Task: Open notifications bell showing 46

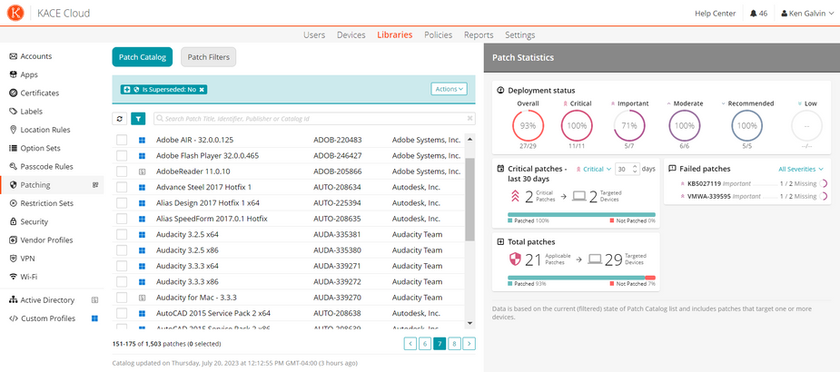Action: coord(759,13)
